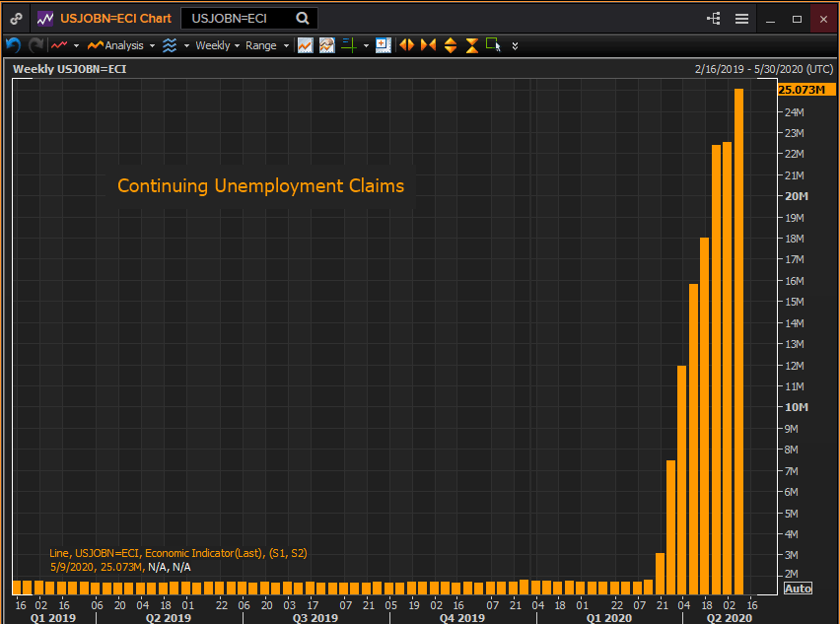Image resolution: width=840 pixels, height=624 pixels.
Task: Open the hamburger menu
Action: (741, 19)
